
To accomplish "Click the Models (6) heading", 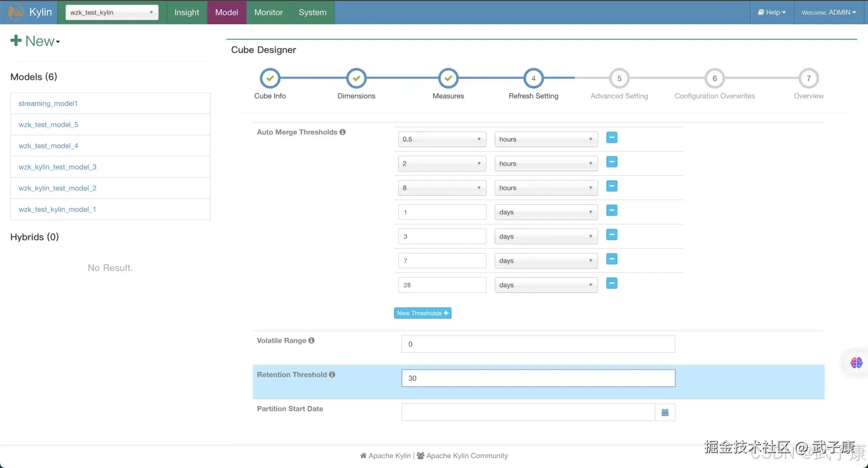I will [x=34, y=77].
